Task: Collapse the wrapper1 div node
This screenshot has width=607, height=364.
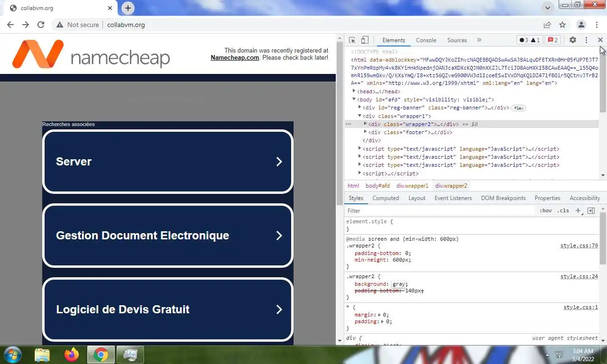Action: coord(359,116)
